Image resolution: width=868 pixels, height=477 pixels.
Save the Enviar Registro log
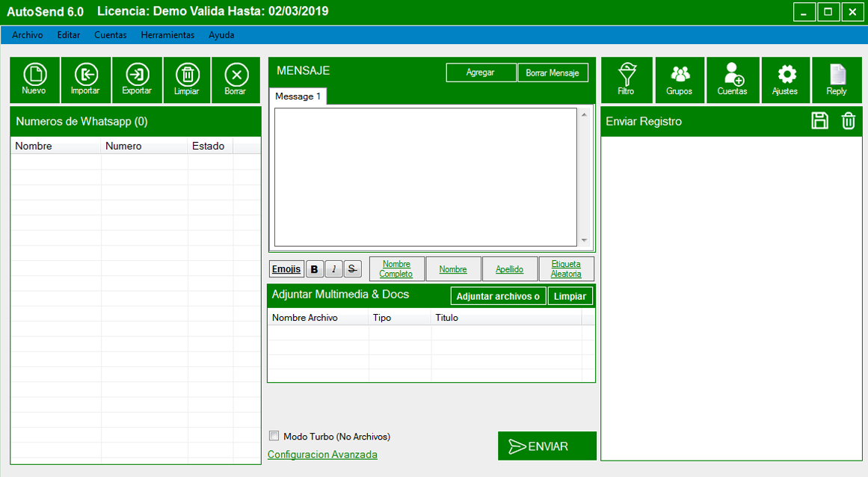(x=820, y=120)
